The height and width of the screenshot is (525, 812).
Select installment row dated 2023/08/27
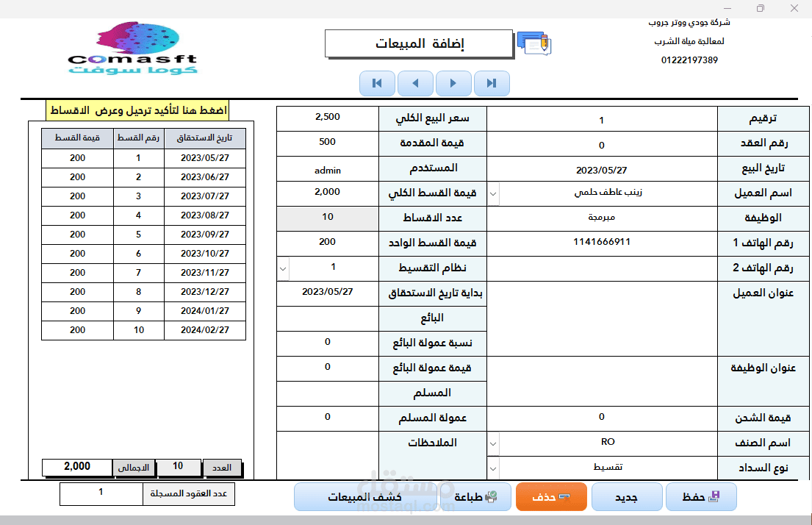(143, 215)
